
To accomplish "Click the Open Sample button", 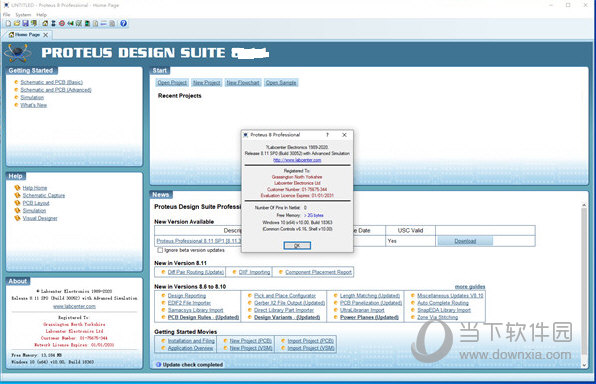I will [x=281, y=83].
